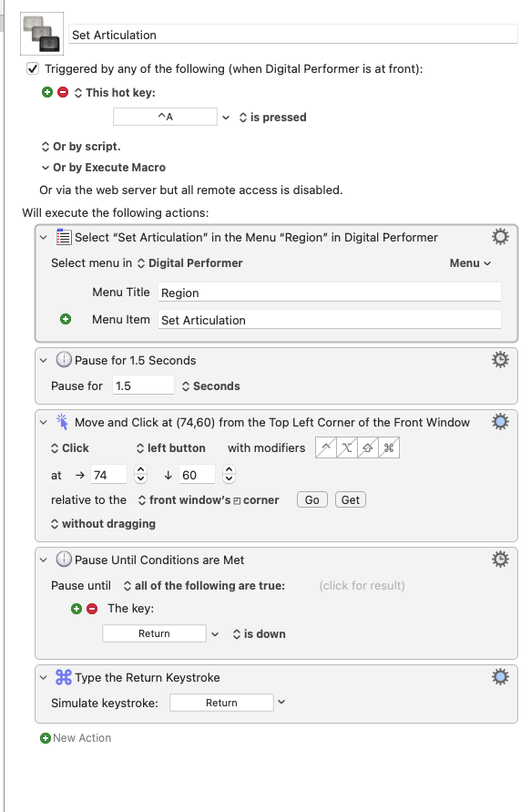Screen dimensions: 531x812
Task: Toggle the Command modifier for the click
Action: (389, 448)
